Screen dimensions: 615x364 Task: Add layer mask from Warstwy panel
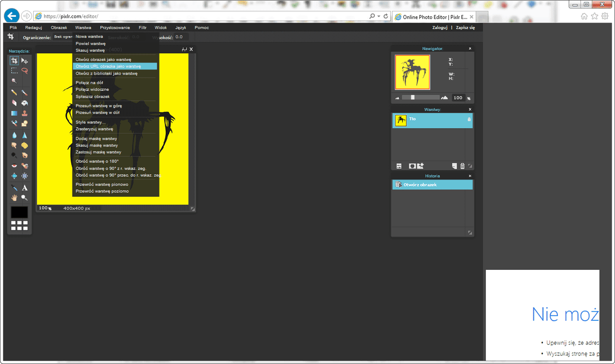pos(412,166)
